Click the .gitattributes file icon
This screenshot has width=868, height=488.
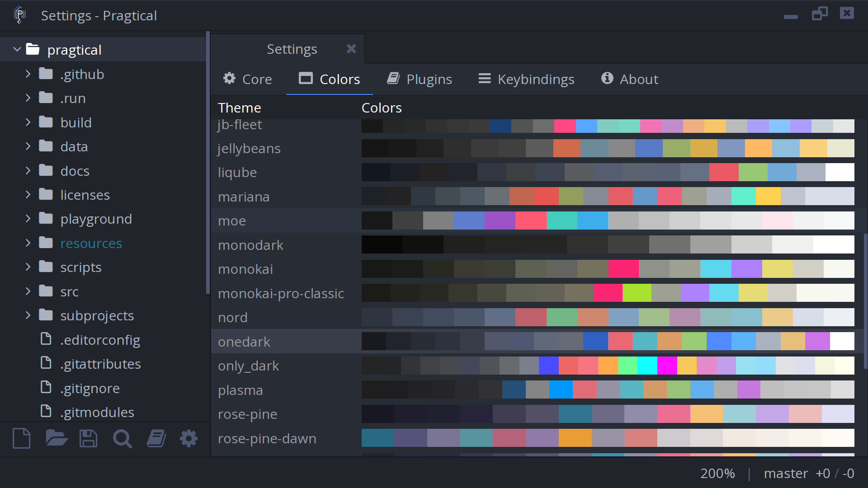(46, 363)
